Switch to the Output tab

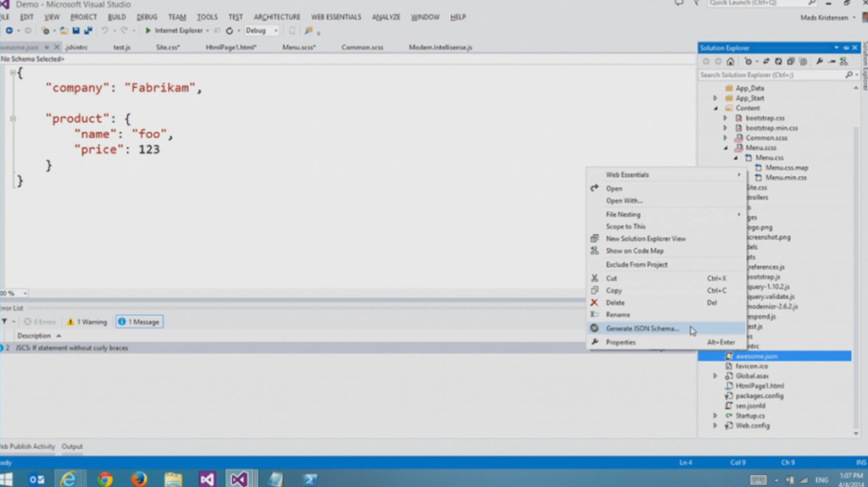72,446
